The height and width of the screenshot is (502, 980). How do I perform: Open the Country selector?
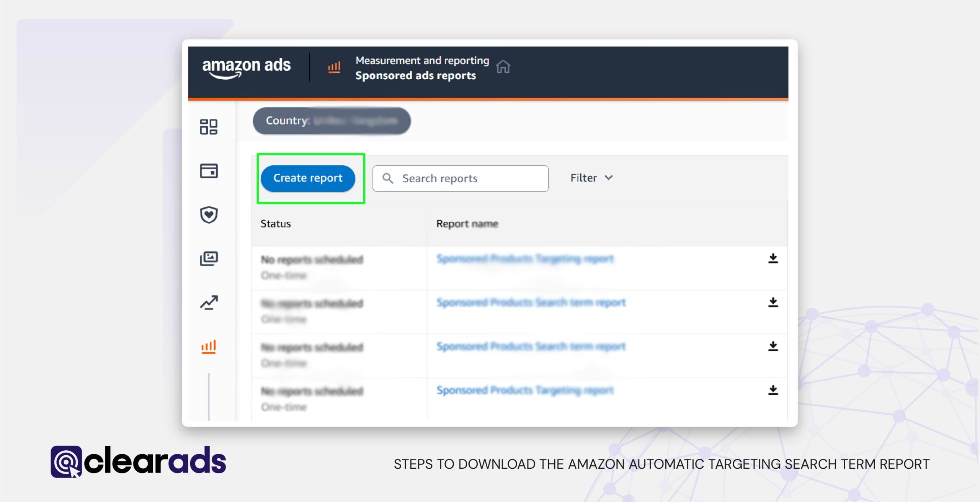pos(331,121)
